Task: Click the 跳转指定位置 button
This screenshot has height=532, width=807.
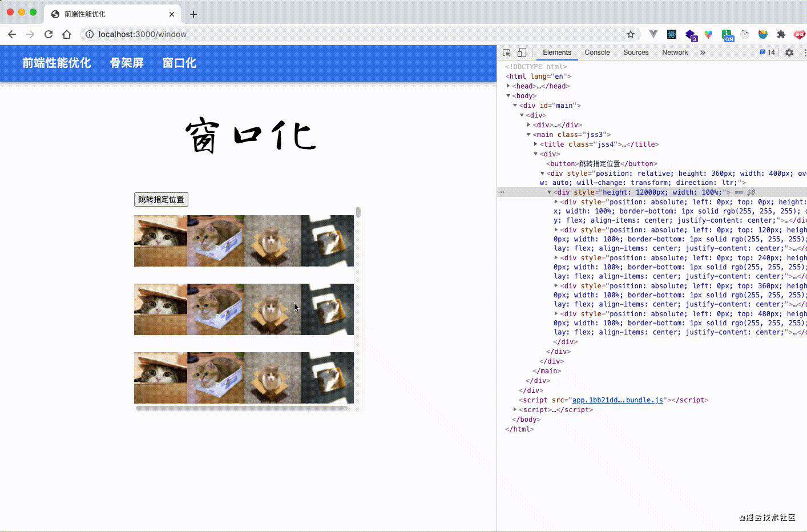Action: click(161, 199)
